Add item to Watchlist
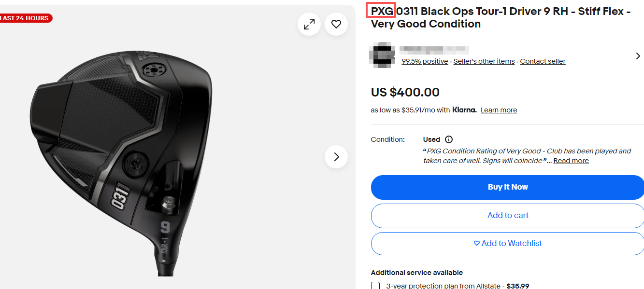The image size is (644, 289). (x=507, y=244)
